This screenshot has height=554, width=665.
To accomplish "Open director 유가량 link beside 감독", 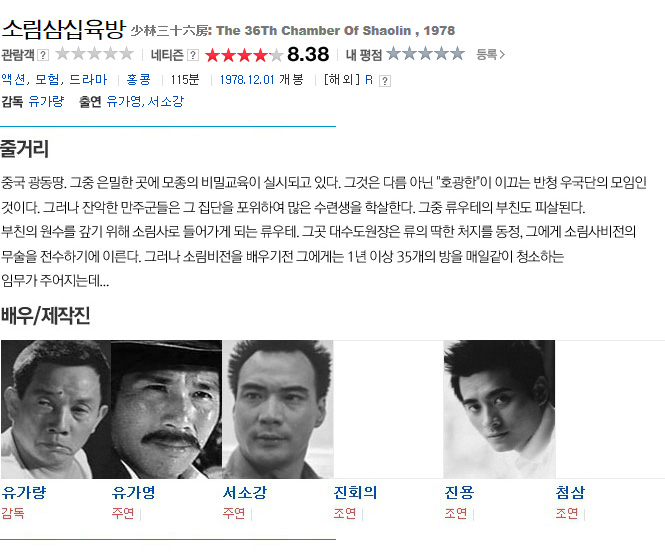I will [46, 101].
